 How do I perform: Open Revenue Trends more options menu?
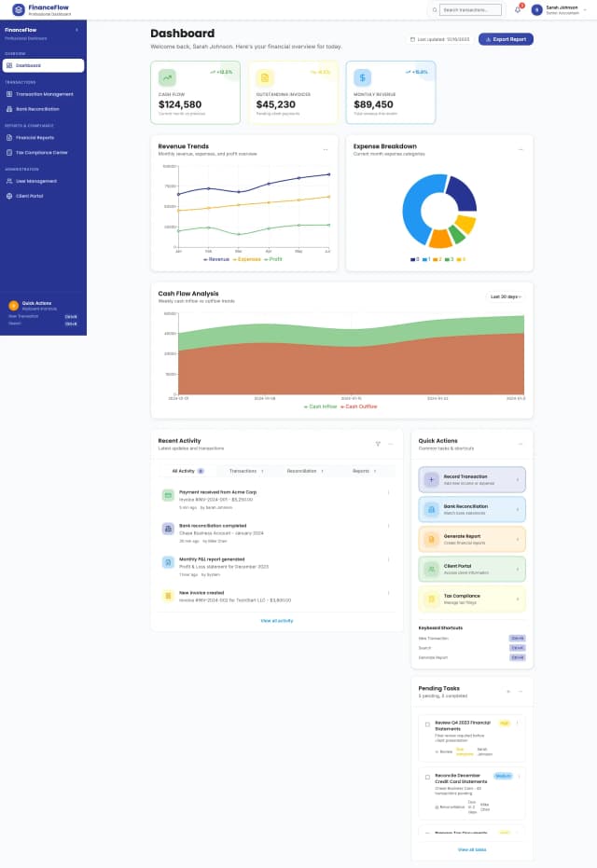coord(326,149)
